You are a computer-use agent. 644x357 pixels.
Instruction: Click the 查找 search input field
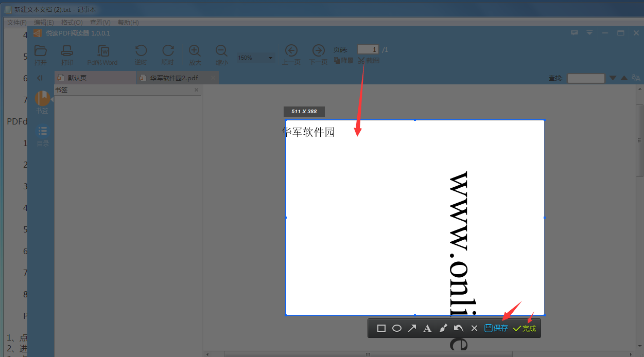click(586, 78)
